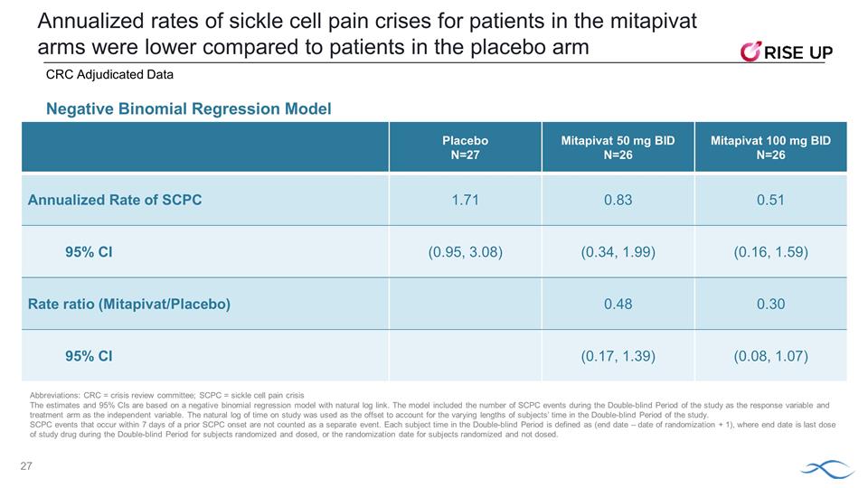Select the Mitapivat 100 mg BID header

[770, 147]
